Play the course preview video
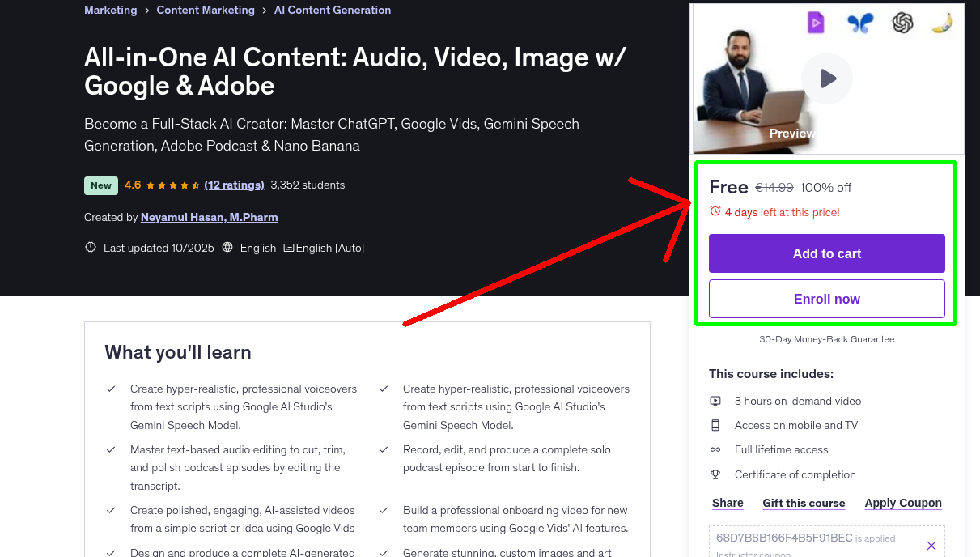The width and height of the screenshot is (980, 557). [x=826, y=79]
